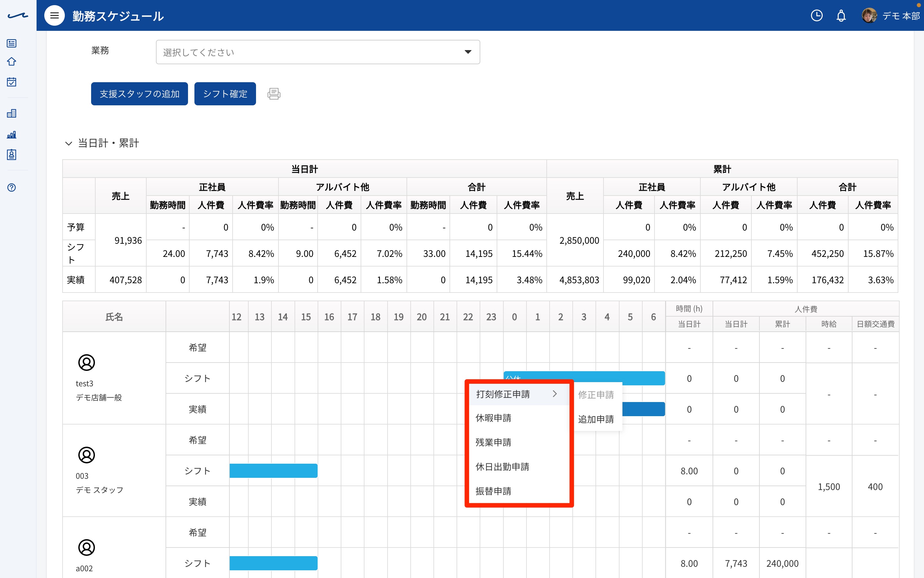The width and height of the screenshot is (924, 578).
Task: Open the デモ 本部 account name
Action: [901, 16]
